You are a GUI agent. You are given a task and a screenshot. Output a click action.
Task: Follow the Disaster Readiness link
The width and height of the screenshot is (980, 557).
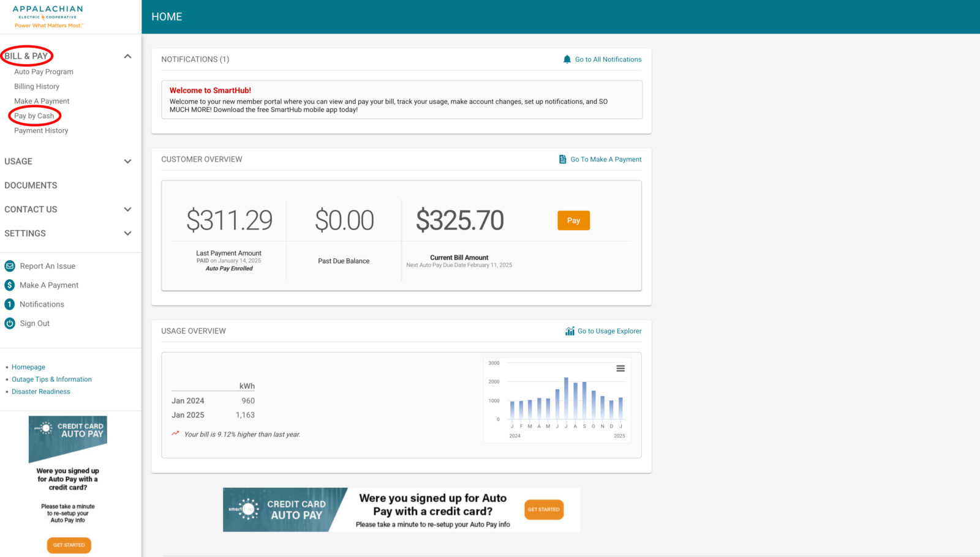tap(41, 392)
